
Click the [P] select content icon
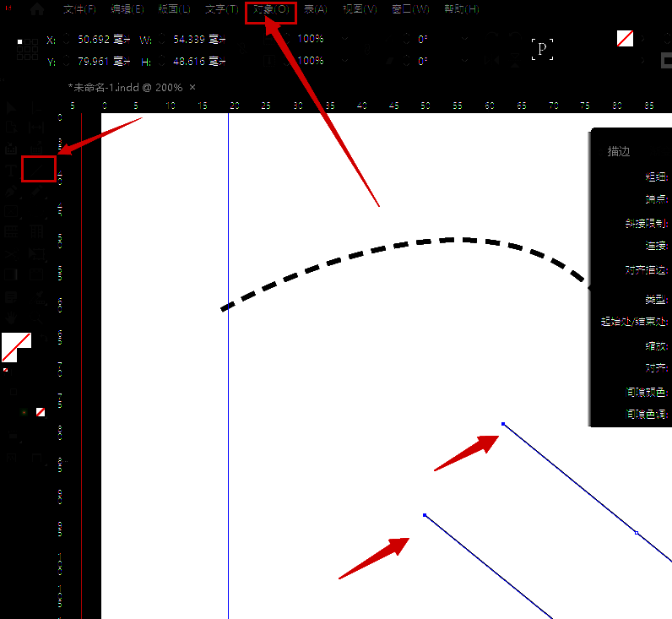click(543, 50)
